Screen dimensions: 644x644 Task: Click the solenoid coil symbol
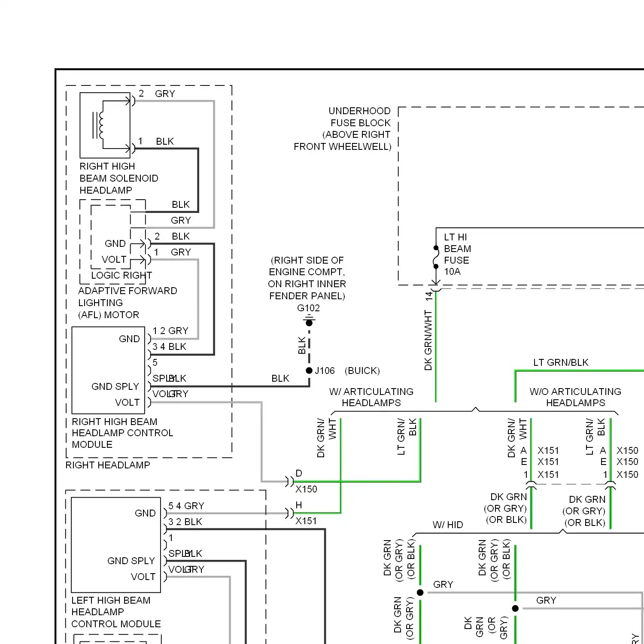pos(98,125)
